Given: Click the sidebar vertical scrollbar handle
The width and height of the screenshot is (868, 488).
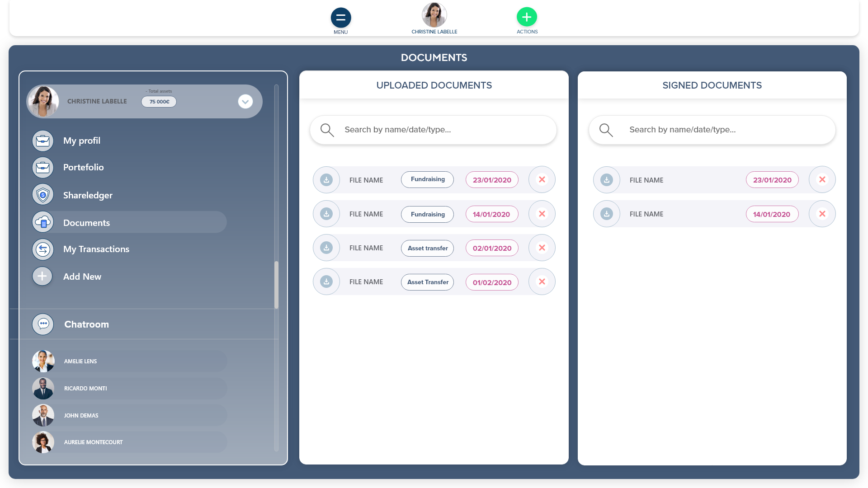Looking at the screenshot, I should 276,285.
